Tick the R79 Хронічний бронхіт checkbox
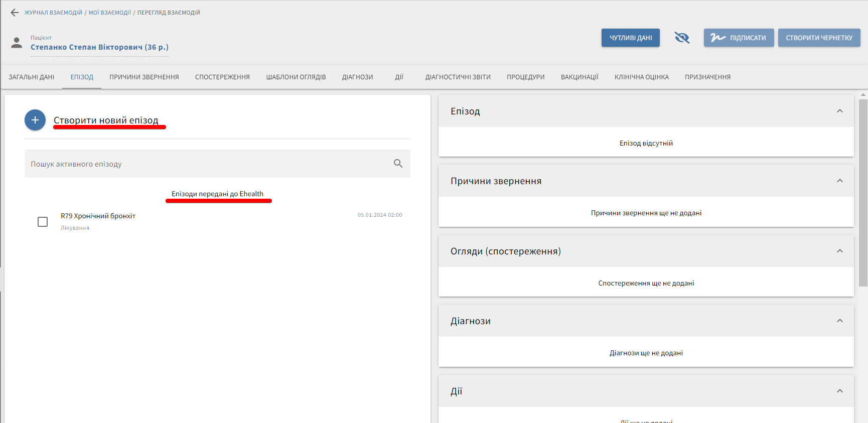Screen dimensions: 868x423 pos(43,222)
